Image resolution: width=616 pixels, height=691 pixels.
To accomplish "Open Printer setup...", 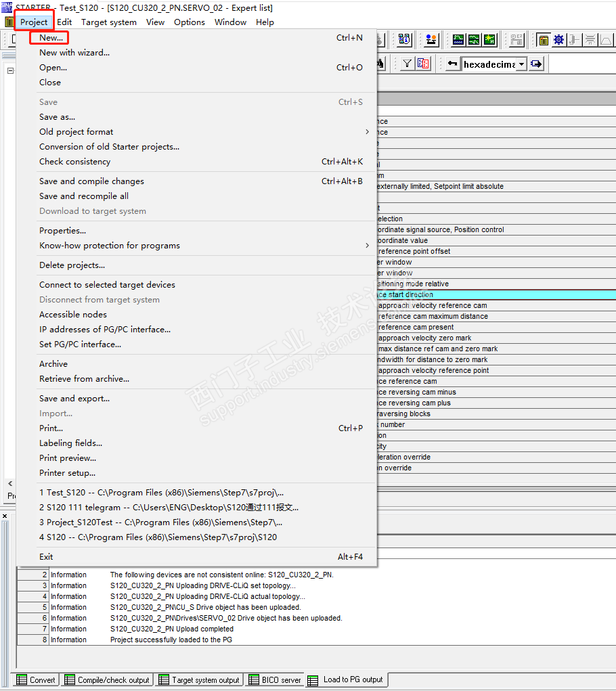I will tap(67, 473).
